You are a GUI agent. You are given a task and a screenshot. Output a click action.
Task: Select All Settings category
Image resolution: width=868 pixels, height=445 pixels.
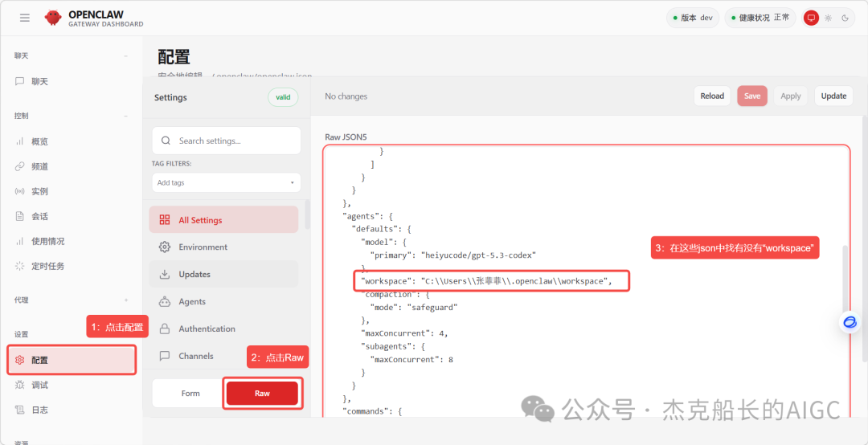click(223, 220)
